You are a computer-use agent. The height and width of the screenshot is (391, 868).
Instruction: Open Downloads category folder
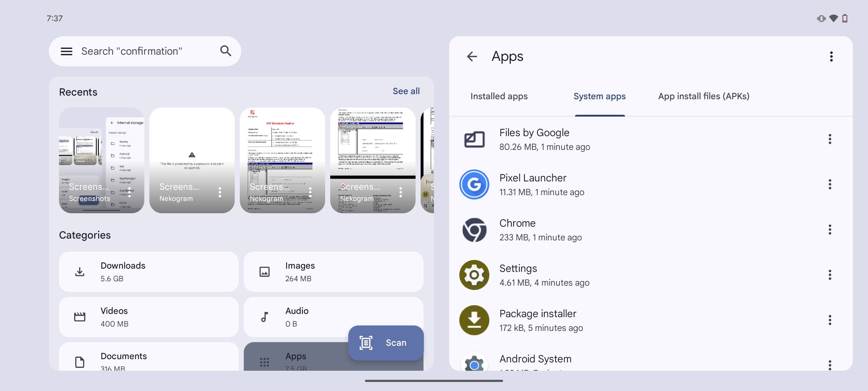pos(148,272)
